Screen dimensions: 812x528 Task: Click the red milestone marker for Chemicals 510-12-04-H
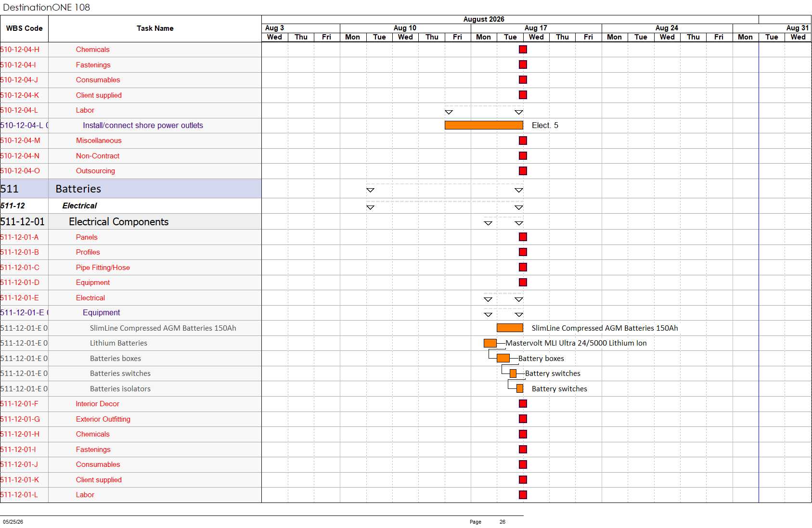(x=523, y=50)
